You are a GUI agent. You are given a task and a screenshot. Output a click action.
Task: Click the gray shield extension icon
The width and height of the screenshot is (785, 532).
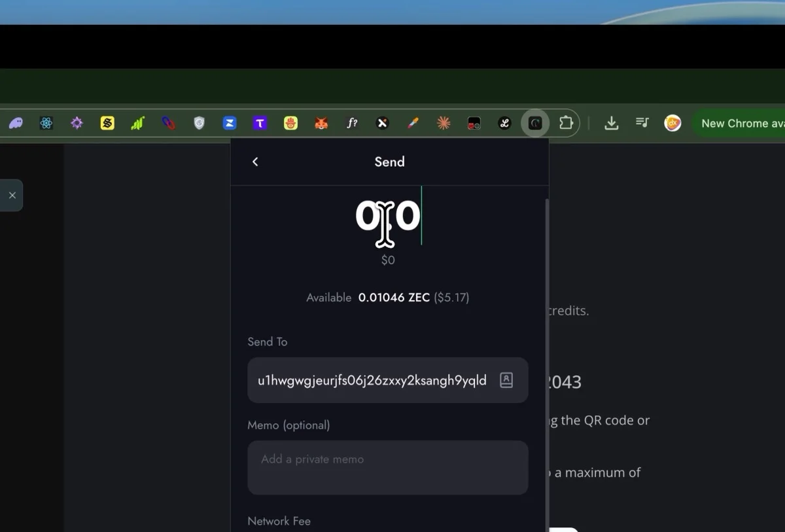pyautogui.click(x=199, y=123)
